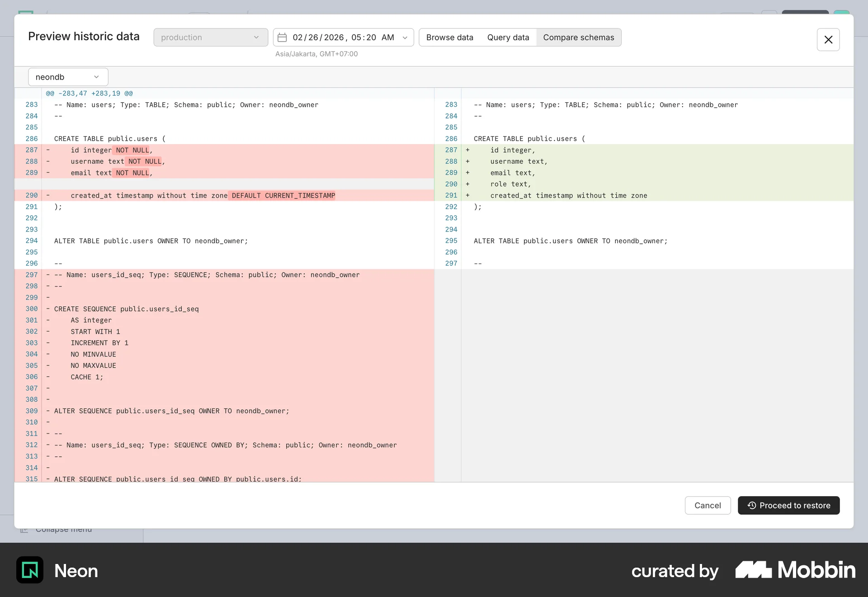Image resolution: width=868 pixels, height=597 pixels.
Task: Open the production branch dropdown
Action: click(x=211, y=38)
